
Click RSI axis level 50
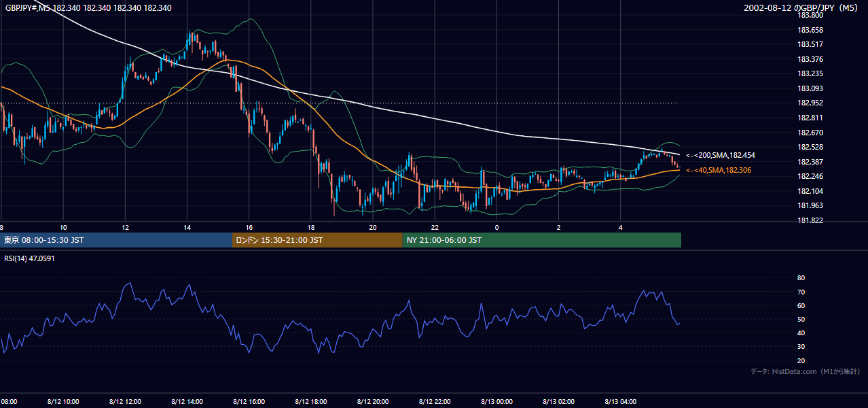[x=801, y=319]
